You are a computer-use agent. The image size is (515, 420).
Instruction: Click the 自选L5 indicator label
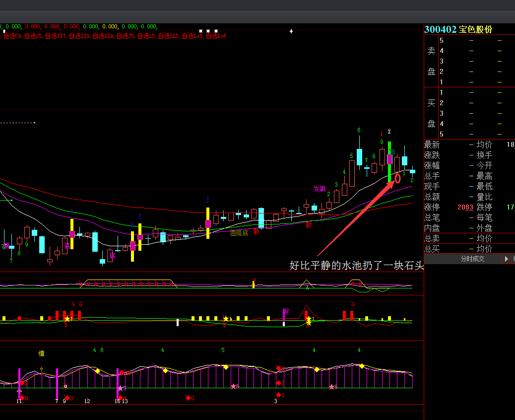tap(146, 36)
